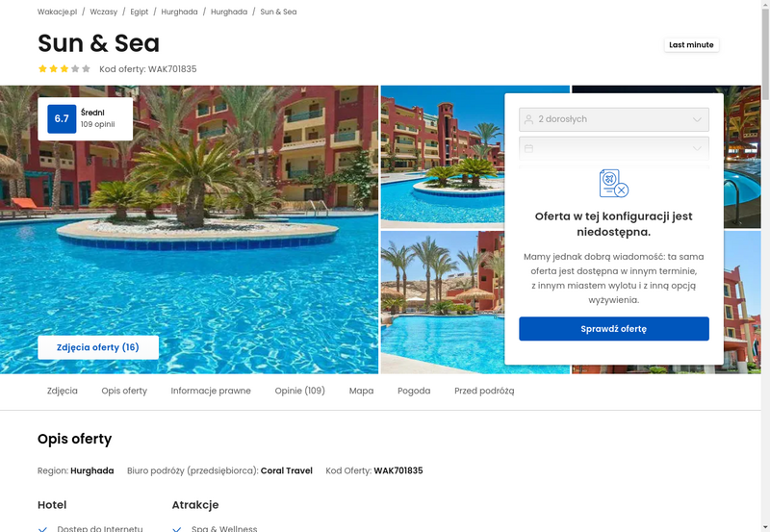Click checkmark next to Spa & Wellness
Image resolution: width=770 pixels, height=532 pixels.
(177, 529)
